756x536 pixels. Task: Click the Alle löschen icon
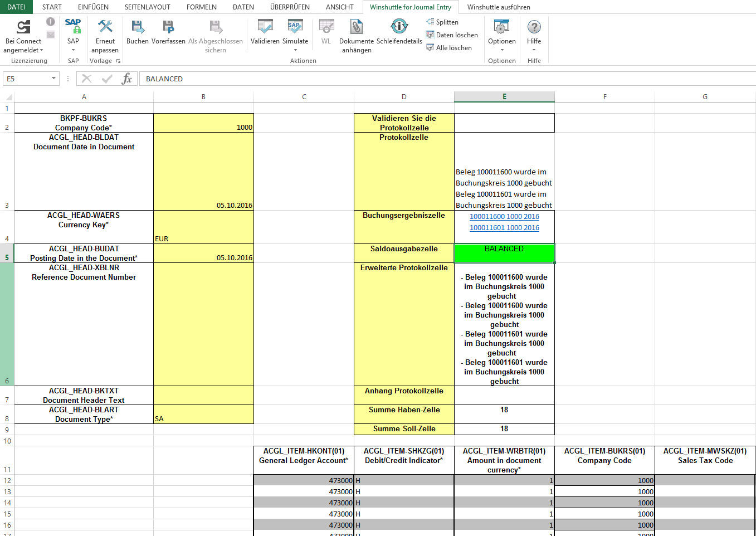430,47
